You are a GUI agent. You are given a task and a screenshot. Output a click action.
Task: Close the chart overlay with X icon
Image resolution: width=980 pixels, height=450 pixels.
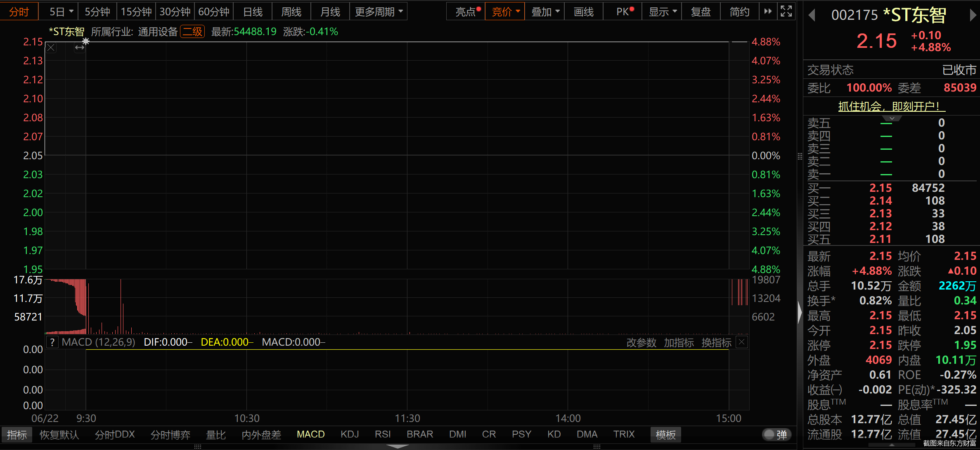coord(51,48)
